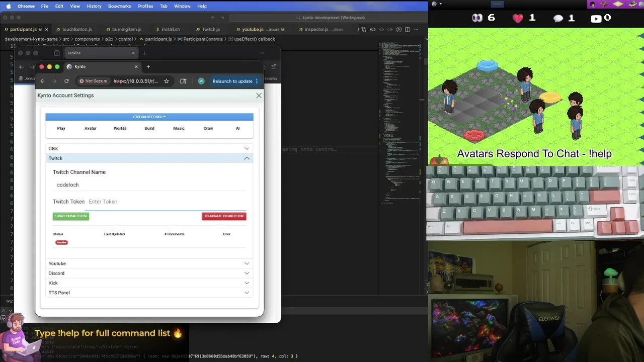Click the red Inactive status badge
This screenshot has width=644, height=362.
click(61, 242)
